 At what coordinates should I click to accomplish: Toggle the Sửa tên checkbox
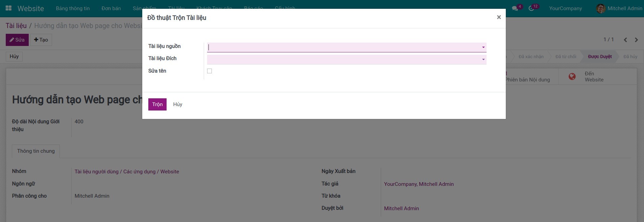209,71
